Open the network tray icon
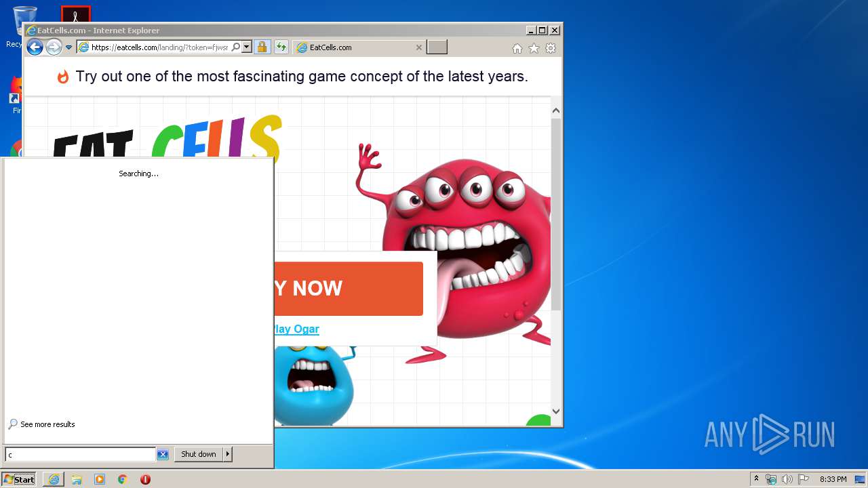 click(x=771, y=479)
